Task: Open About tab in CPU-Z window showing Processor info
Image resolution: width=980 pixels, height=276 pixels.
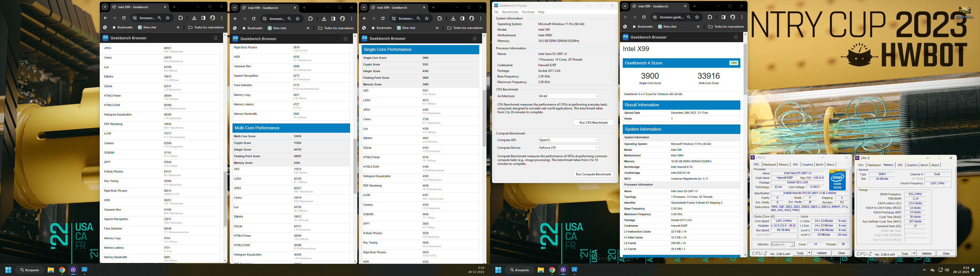Action: [830, 165]
